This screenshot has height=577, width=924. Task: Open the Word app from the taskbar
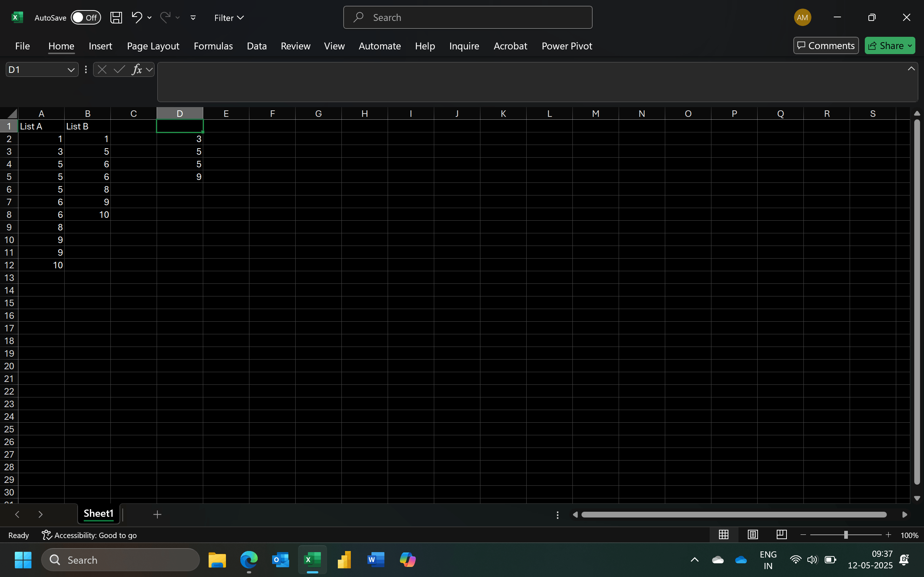click(375, 560)
